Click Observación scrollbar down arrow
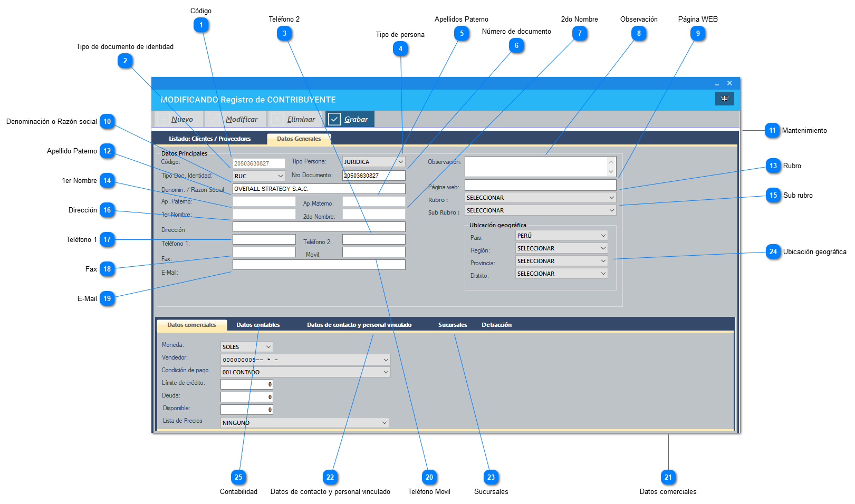This screenshot has width=855, height=504. [611, 172]
